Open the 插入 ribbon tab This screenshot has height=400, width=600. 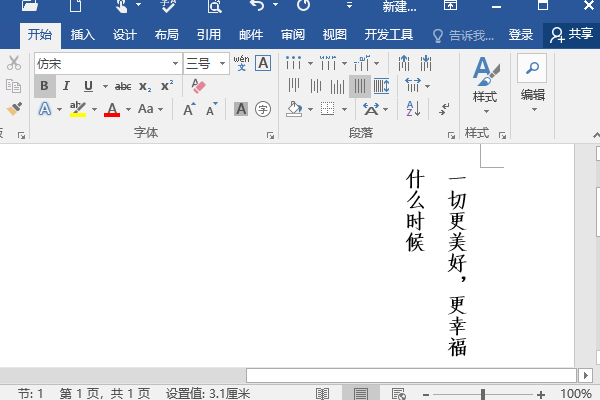(x=83, y=34)
